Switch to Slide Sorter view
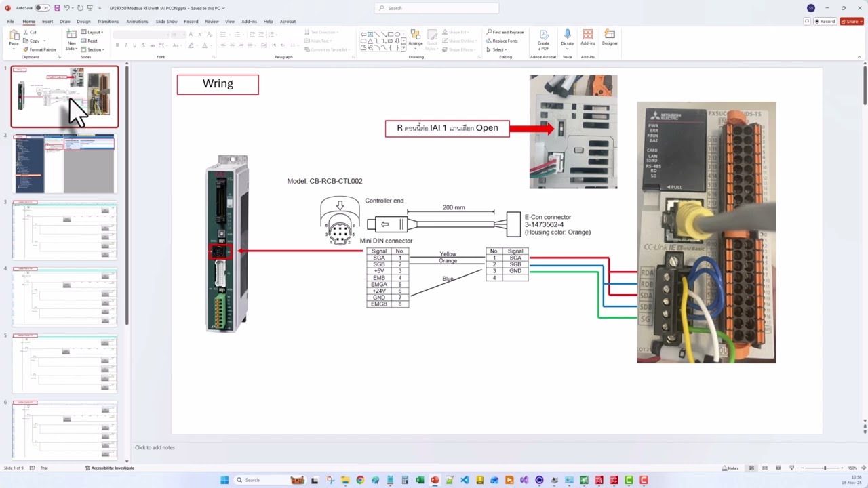Viewport: 868px width, 488px height. (x=765, y=468)
